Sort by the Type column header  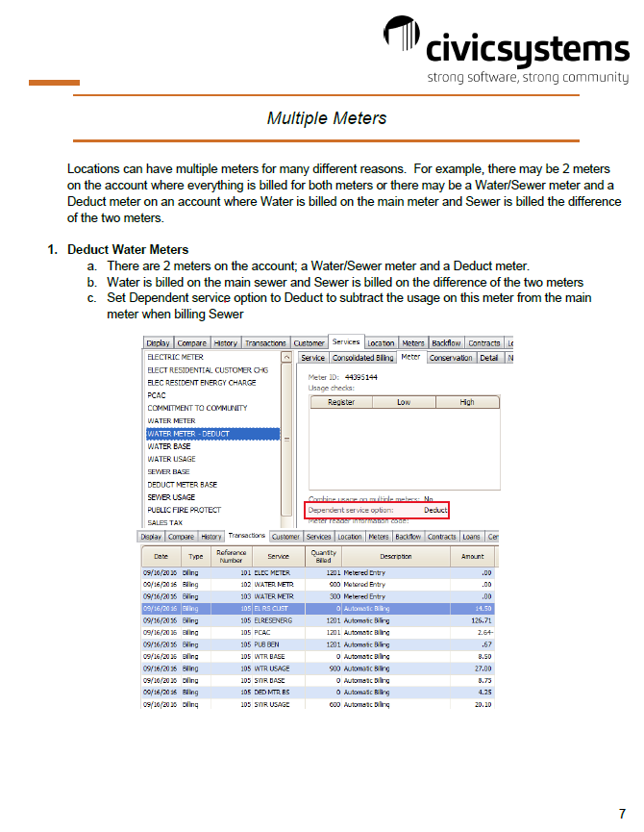pos(195,556)
